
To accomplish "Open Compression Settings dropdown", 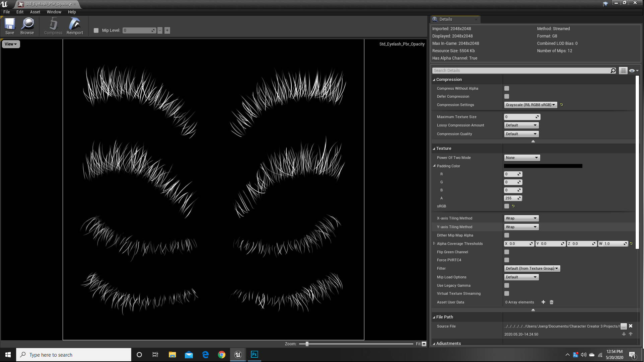I will (x=530, y=105).
